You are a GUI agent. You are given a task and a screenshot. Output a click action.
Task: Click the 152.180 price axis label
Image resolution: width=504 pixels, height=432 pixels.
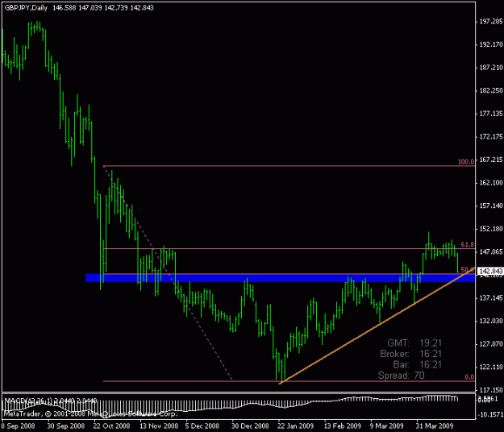(x=491, y=230)
